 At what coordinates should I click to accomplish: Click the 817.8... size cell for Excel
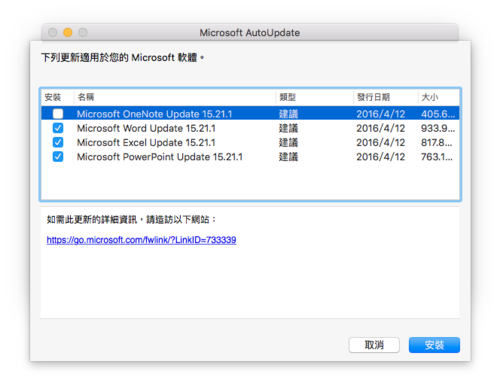pyautogui.click(x=436, y=143)
